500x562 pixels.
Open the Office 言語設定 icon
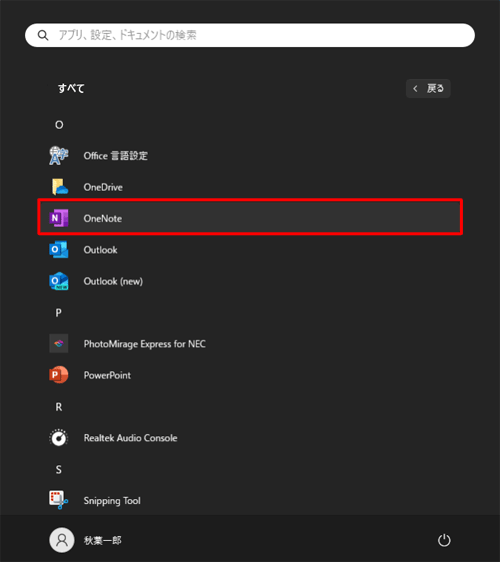coord(59,156)
